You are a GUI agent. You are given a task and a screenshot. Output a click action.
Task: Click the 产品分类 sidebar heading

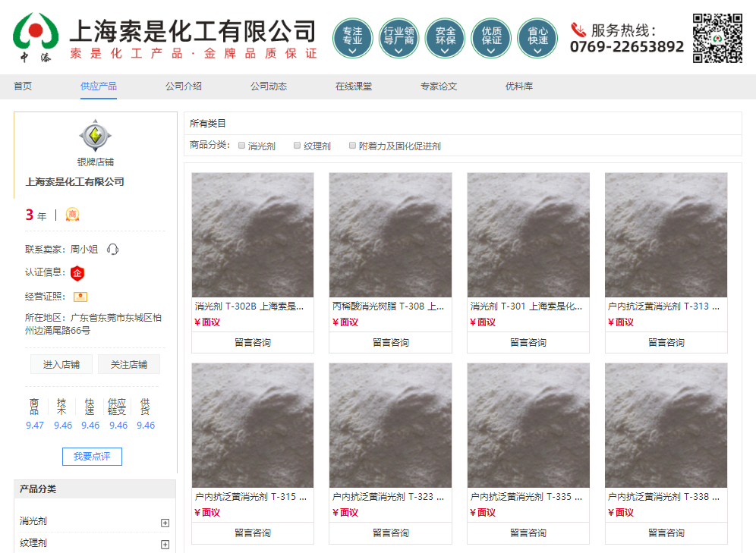pyautogui.click(x=38, y=489)
